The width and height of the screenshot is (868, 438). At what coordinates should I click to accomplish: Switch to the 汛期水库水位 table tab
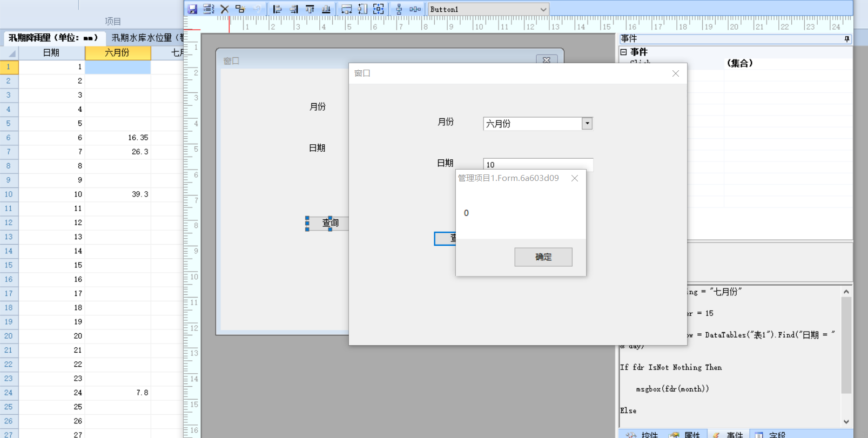146,38
